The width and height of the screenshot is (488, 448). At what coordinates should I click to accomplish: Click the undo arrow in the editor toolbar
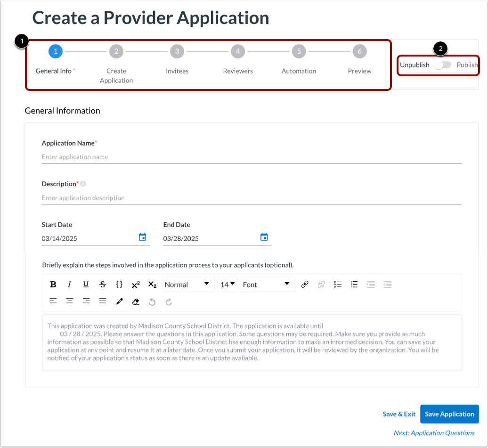pyautogui.click(x=152, y=302)
